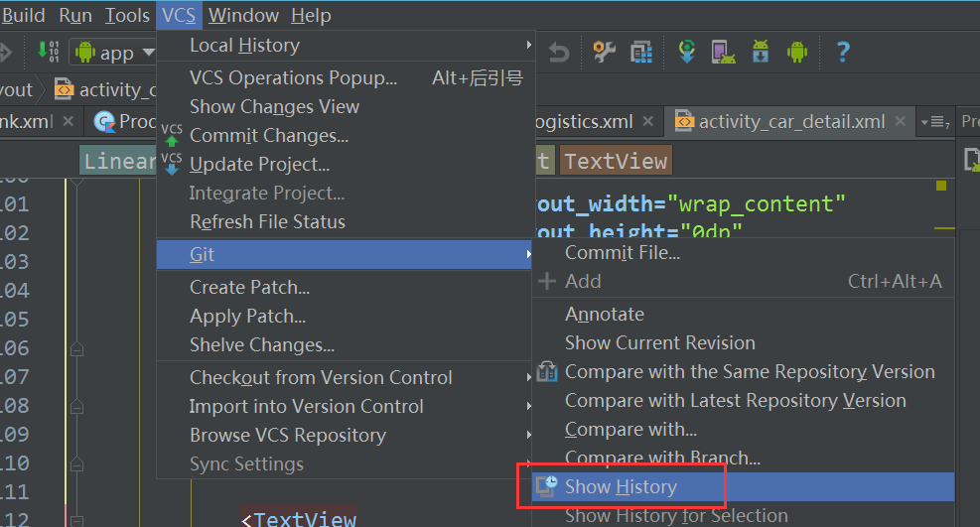The image size is (980, 527).
Task: Click the VCS commit arrow icon
Action: tap(171, 135)
